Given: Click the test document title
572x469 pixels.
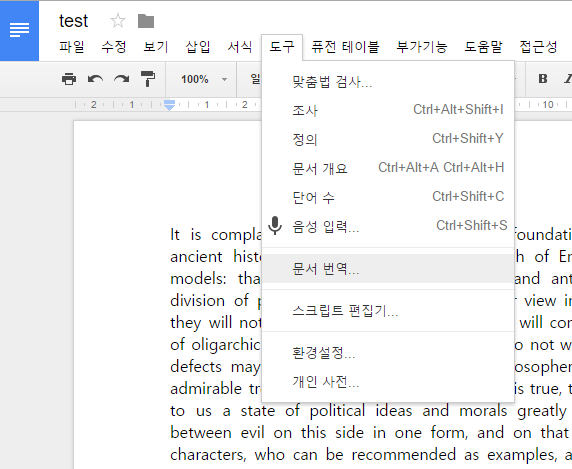Looking at the screenshot, I should click(74, 21).
